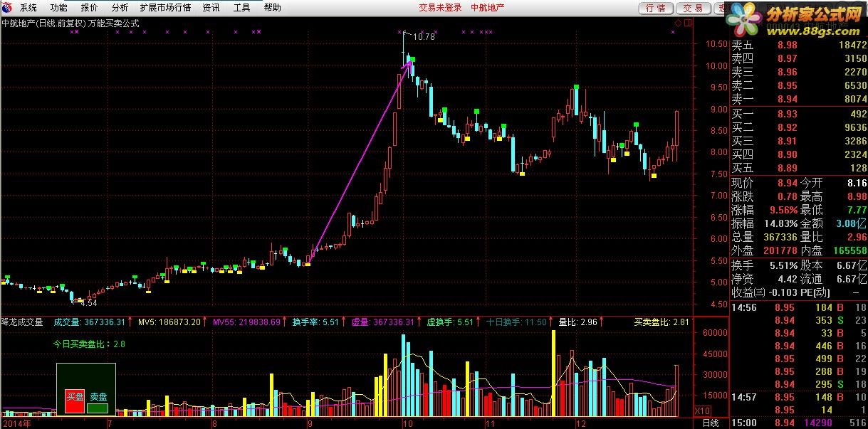
Task: Click the 换手 5.51% value
Action: (x=783, y=265)
